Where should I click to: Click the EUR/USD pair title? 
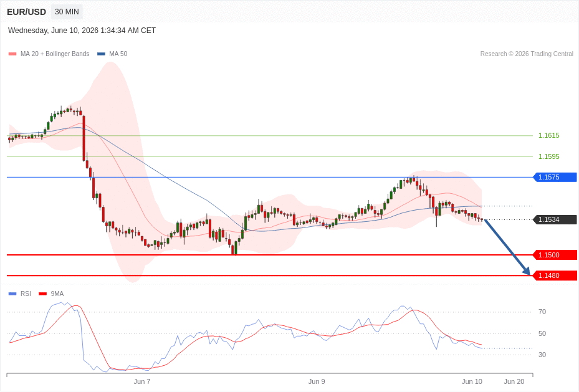point(26,12)
